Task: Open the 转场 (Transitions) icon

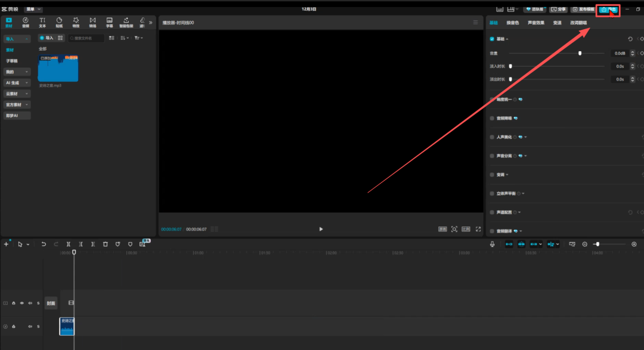Action: point(92,22)
